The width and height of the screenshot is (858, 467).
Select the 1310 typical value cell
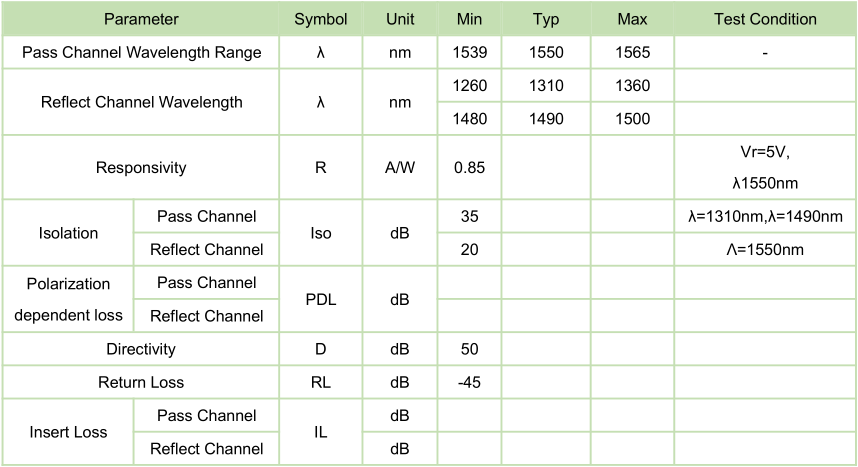(x=546, y=86)
